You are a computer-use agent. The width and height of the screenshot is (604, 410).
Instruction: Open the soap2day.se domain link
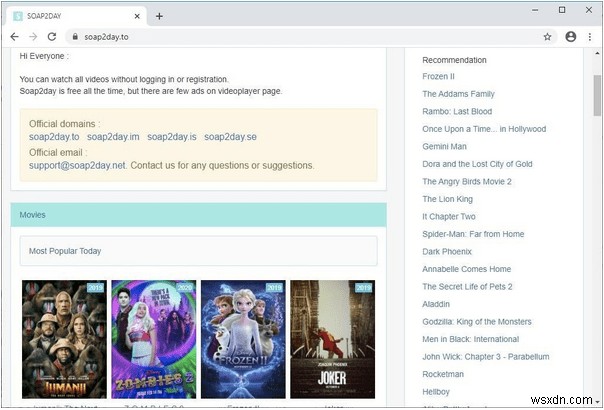(230, 137)
